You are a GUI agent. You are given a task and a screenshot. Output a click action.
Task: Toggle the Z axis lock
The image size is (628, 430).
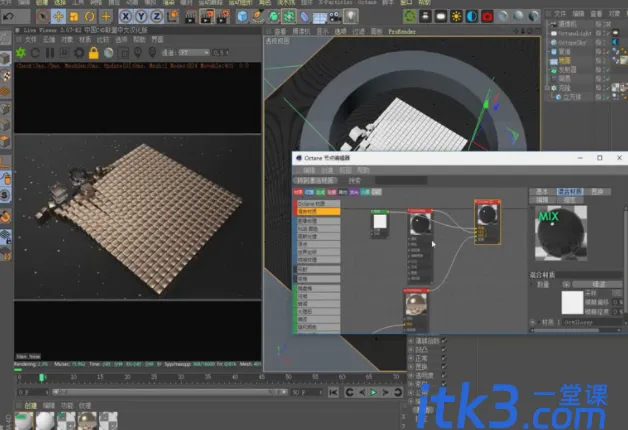[156, 16]
